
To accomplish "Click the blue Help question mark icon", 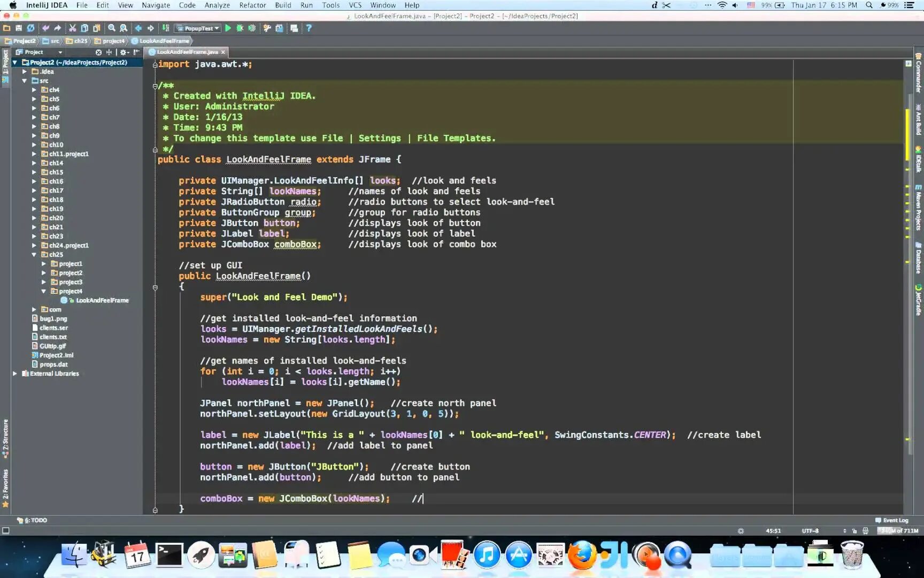I will tap(309, 28).
